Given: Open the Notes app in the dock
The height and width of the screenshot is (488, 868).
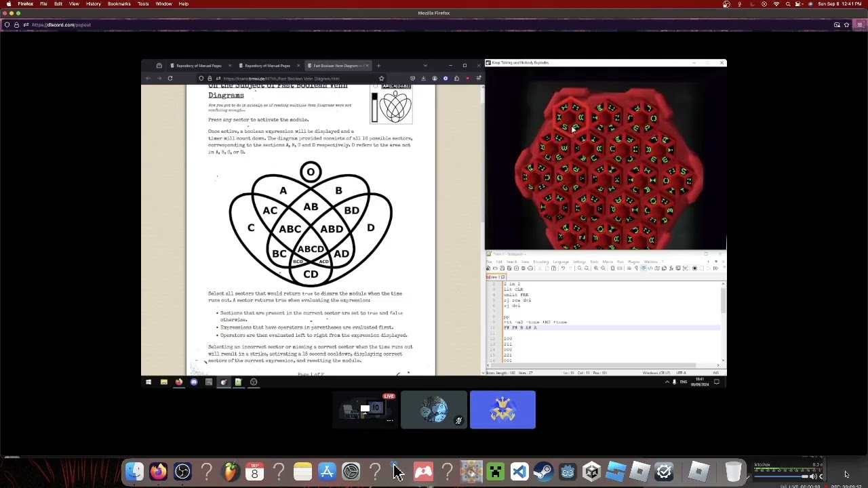Looking at the screenshot, I should [302, 471].
